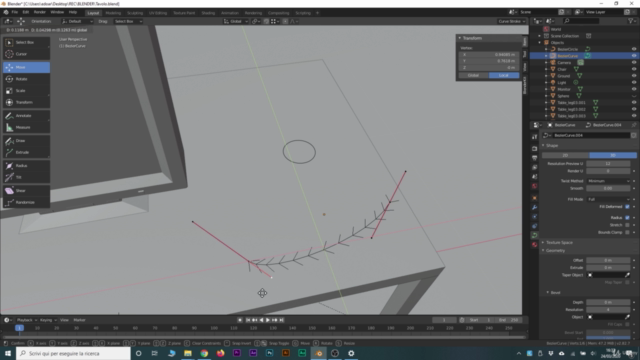Select the Annotate tool

[26, 116]
